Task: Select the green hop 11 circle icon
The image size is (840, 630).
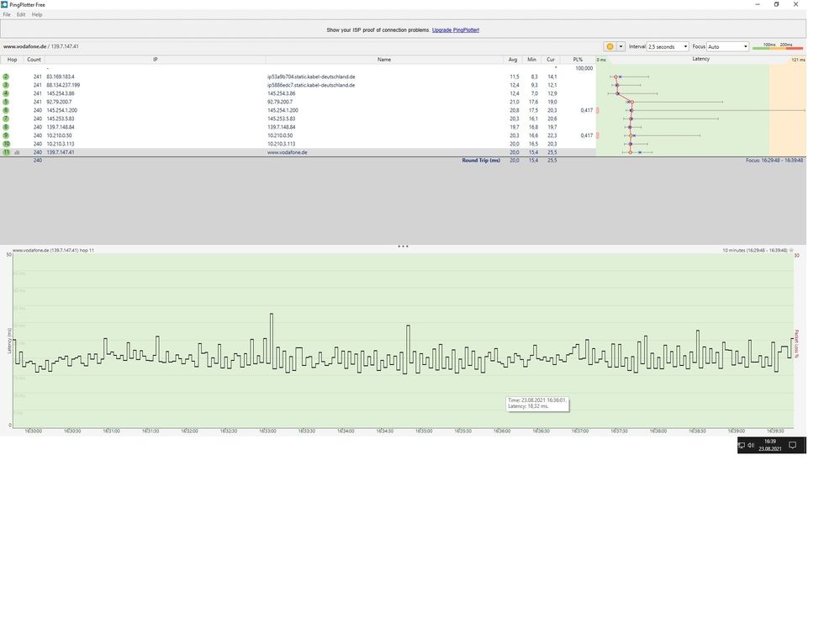Action: 6,152
